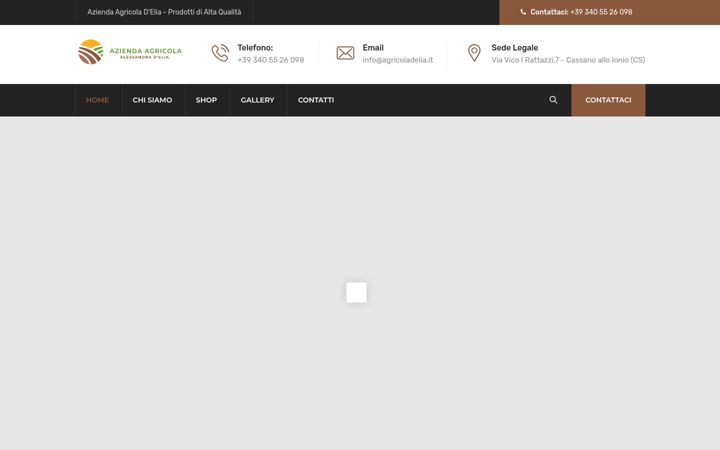
Task: Click the Azienda Agricola logo
Action: [130, 52]
